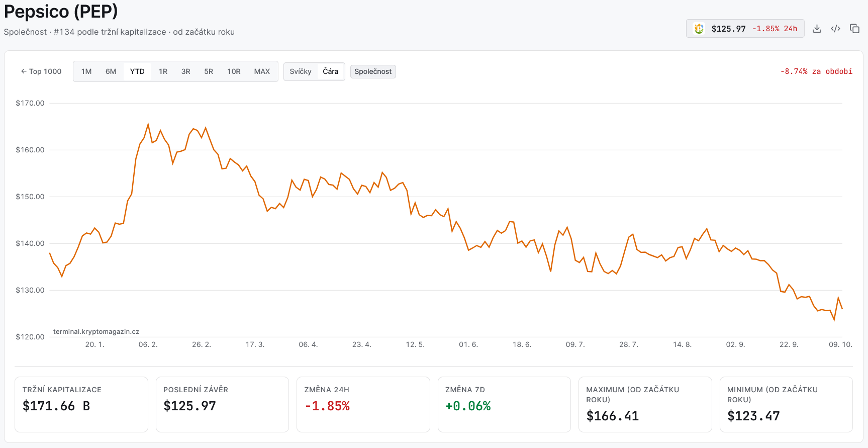Click the Společnost button

pos(373,71)
